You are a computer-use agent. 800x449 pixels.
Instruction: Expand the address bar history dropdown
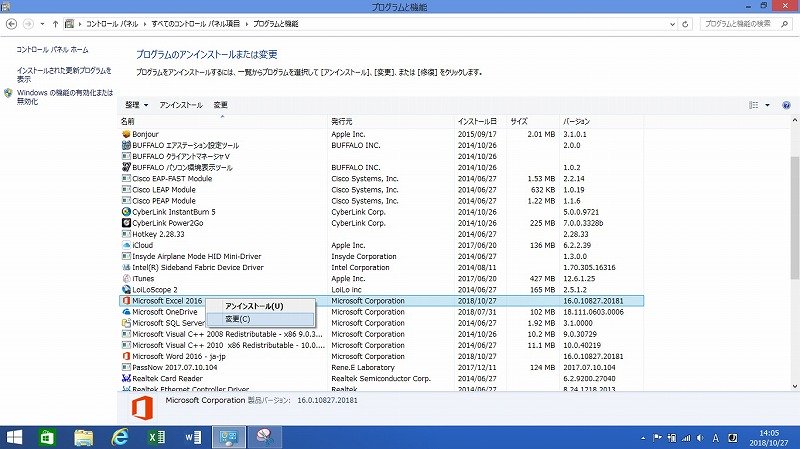coord(672,24)
